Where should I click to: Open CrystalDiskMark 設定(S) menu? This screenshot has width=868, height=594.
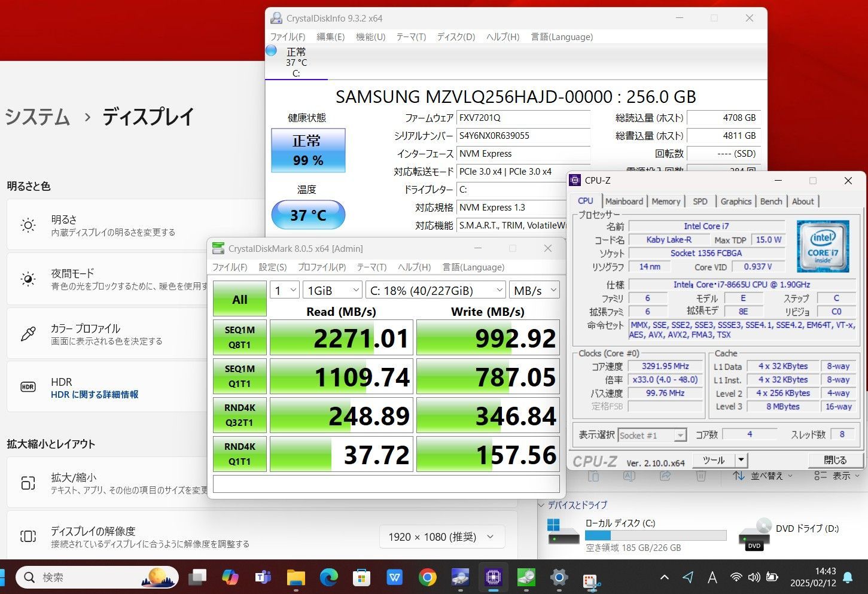point(273,267)
